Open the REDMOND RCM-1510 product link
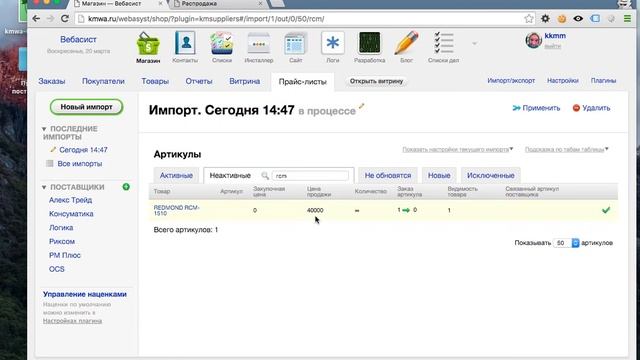Viewport: 640px width, 360px height. [x=176, y=210]
